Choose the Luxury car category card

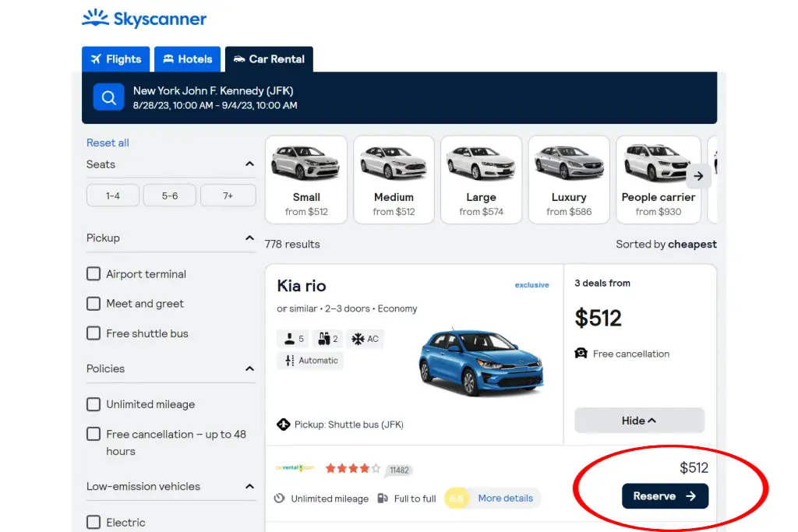pos(569,179)
